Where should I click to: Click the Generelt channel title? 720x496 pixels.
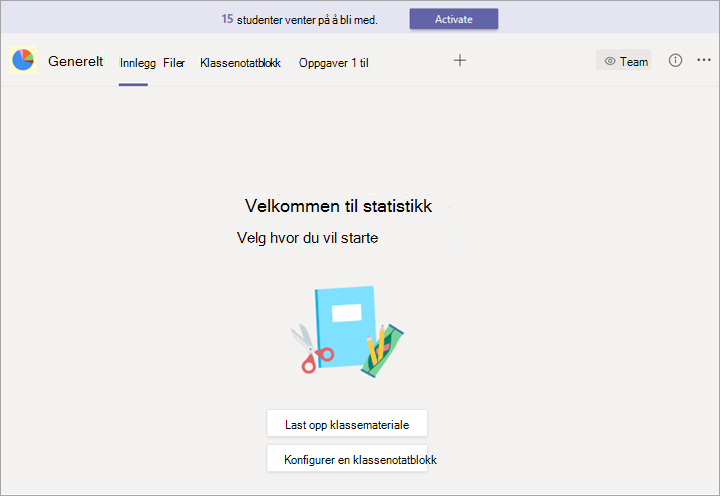point(75,61)
